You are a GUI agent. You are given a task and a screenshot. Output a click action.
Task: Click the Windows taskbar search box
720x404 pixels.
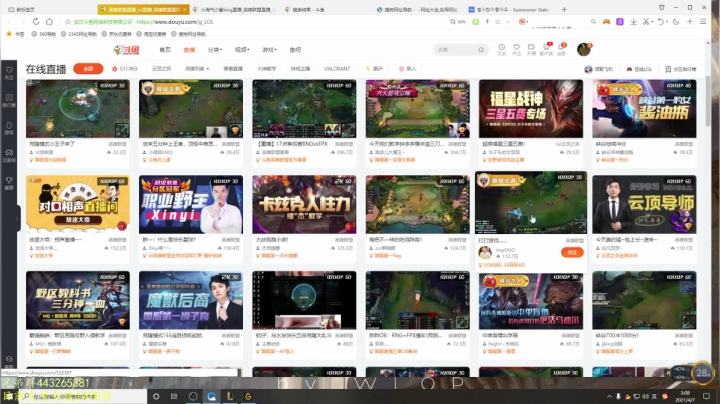[83, 396]
